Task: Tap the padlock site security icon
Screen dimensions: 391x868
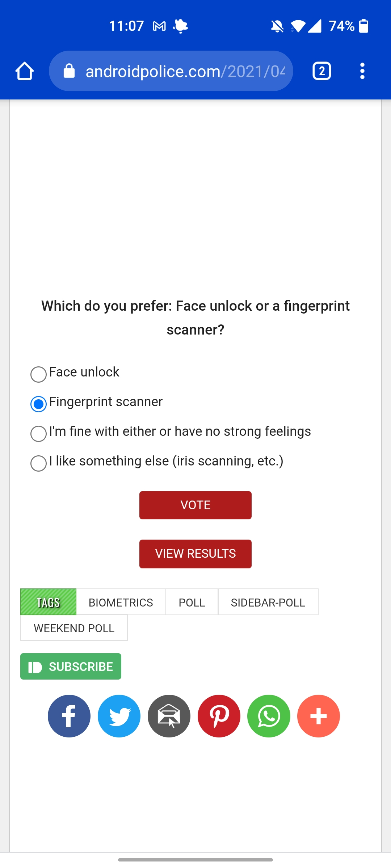Action: (69, 71)
